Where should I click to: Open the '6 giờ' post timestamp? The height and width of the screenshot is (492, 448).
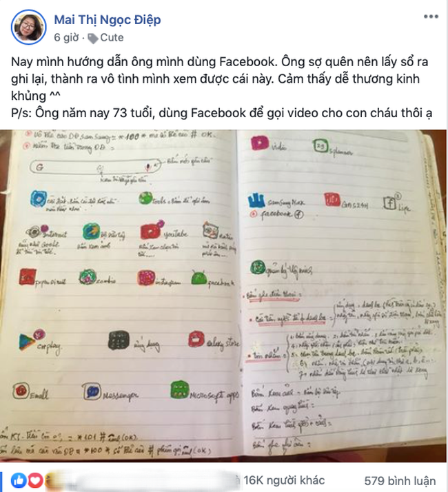pos(66,37)
